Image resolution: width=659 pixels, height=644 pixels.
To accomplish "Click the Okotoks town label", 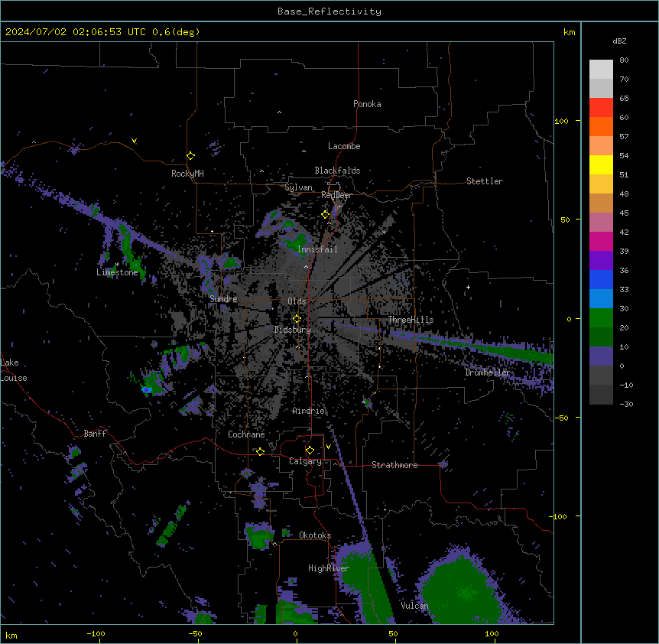I will 315,535.
